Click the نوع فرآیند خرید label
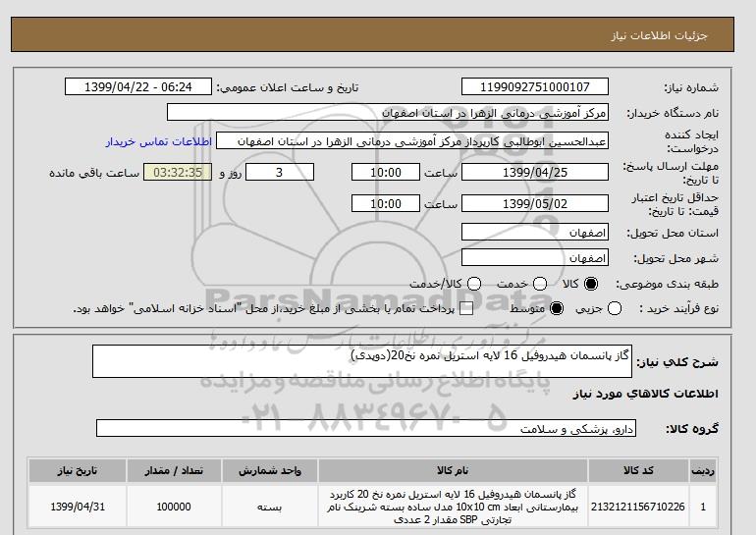The image size is (756, 535). coord(678,308)
